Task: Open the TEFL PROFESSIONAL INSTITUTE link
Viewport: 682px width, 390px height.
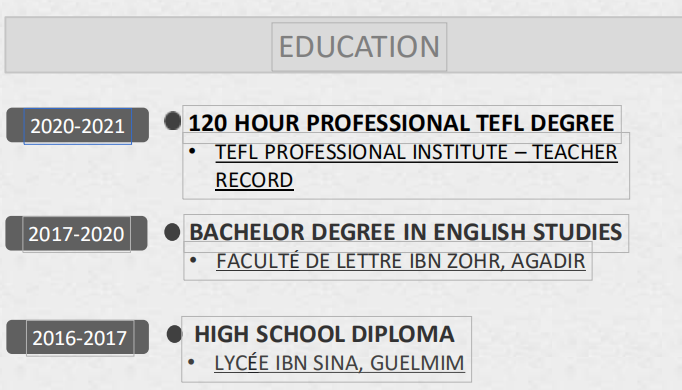Action: pos(416,152)
